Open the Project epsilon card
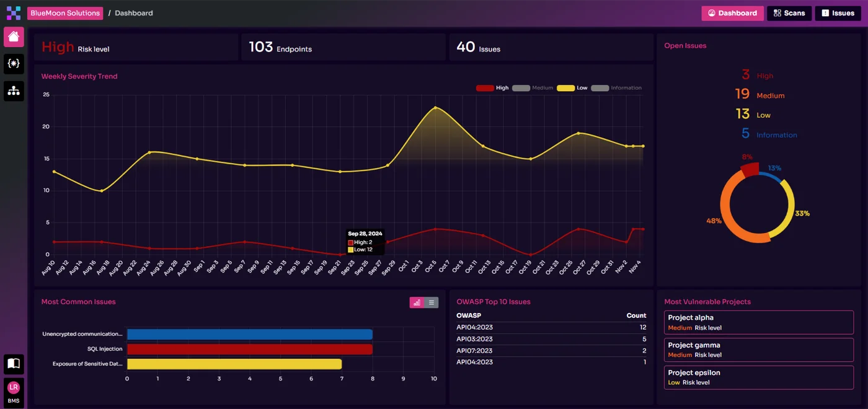This screenshot has width=868, height=409. pos(758,377)
